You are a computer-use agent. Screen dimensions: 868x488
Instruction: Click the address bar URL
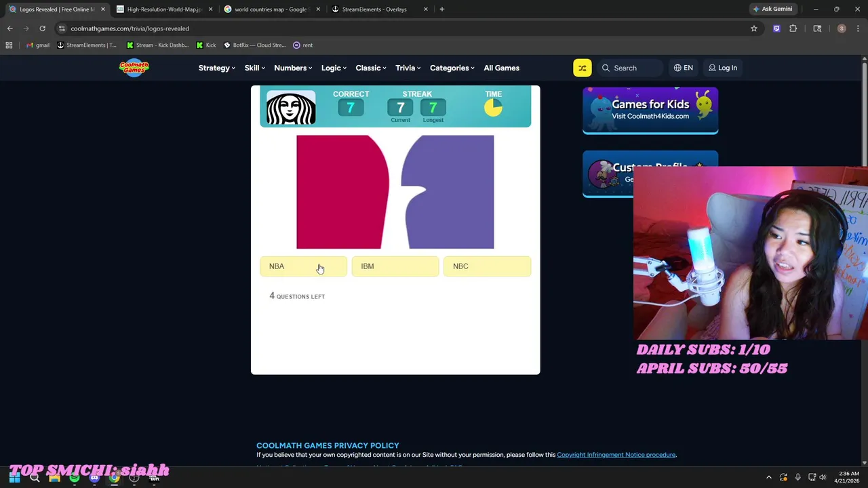[130, 28]
